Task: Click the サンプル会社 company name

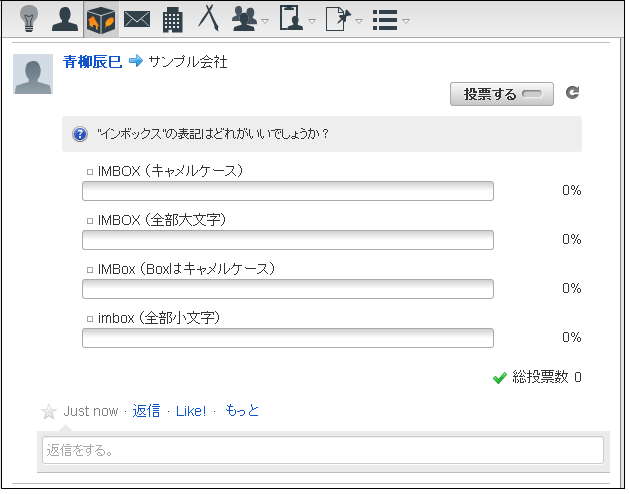Action: coord(188,62)
